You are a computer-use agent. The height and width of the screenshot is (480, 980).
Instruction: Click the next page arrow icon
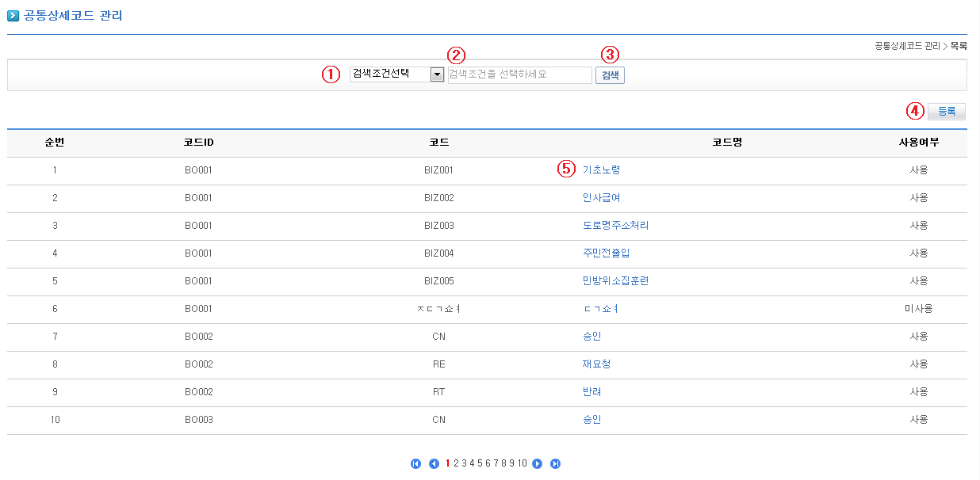(x=538, y=464)
